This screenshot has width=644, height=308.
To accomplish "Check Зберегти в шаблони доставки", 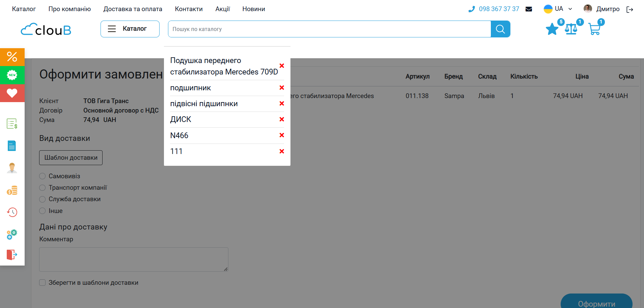I will [43, 283].
